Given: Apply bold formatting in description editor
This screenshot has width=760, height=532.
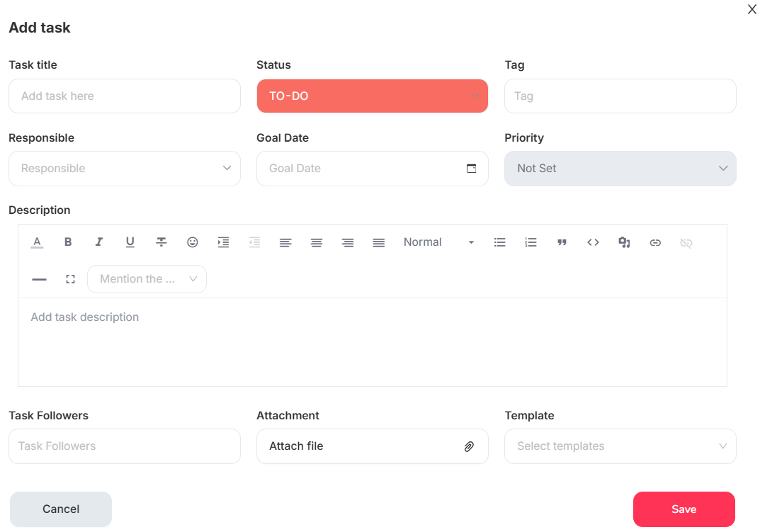Looking at the screenshot, I should 68,242.
